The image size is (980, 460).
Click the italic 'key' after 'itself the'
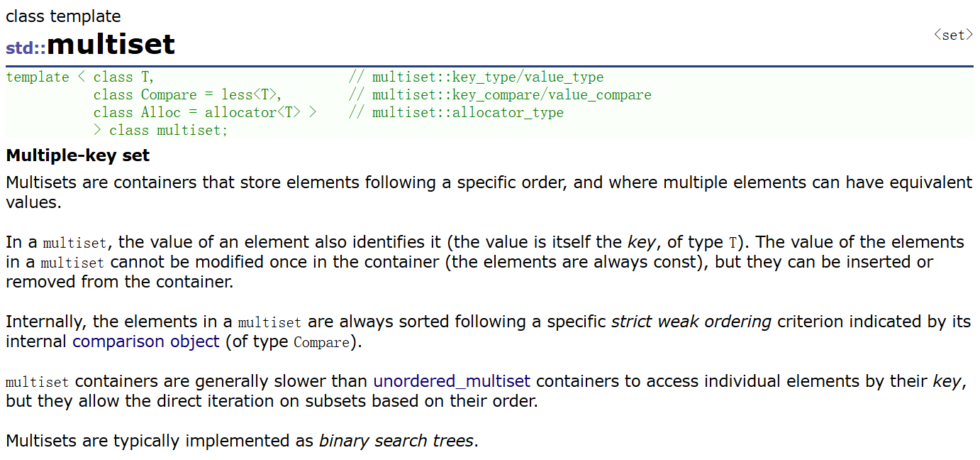pyautogui.click(x=641, y=242)
